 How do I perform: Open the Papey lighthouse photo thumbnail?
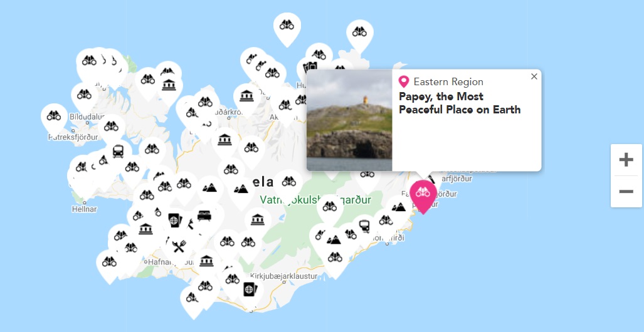coord(349,120)
